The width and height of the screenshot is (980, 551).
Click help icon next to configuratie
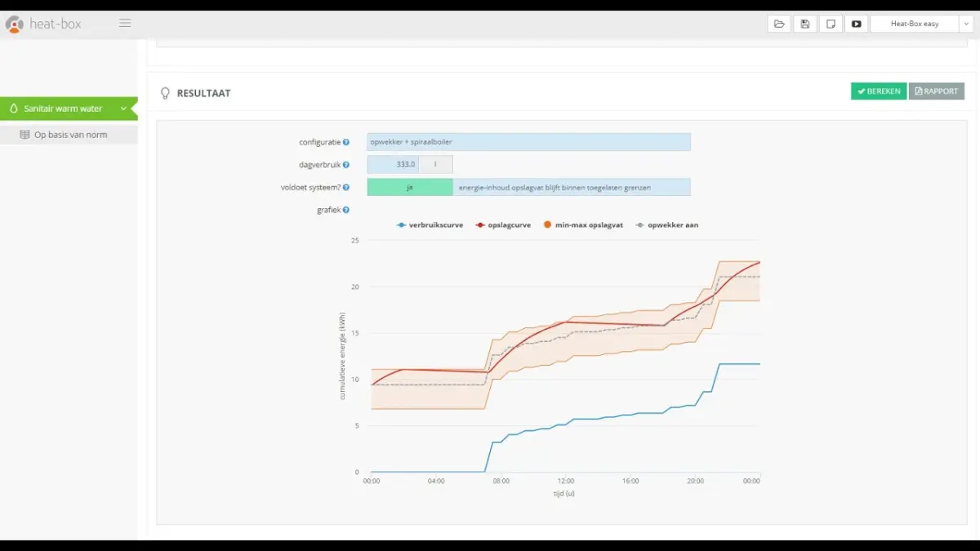346,142
